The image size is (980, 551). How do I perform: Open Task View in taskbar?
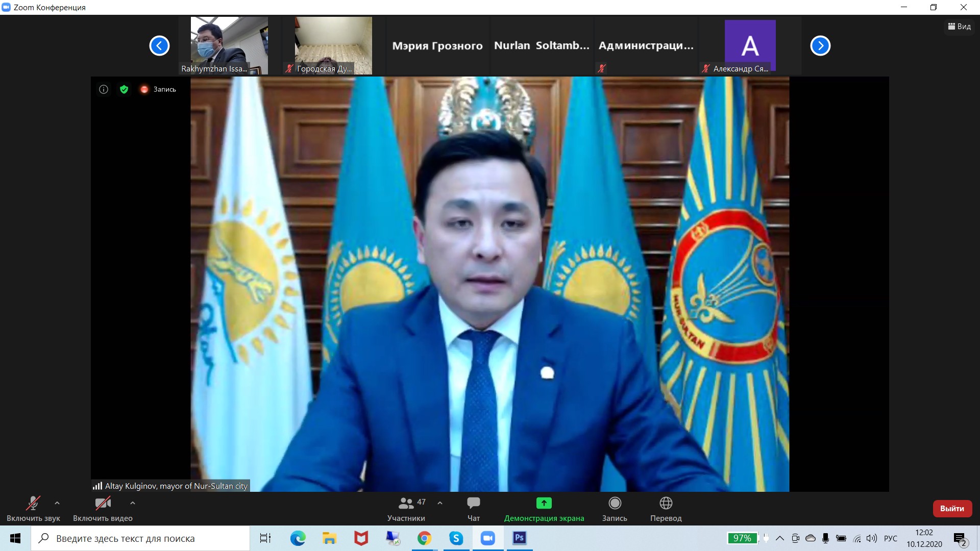coord(265,538)
